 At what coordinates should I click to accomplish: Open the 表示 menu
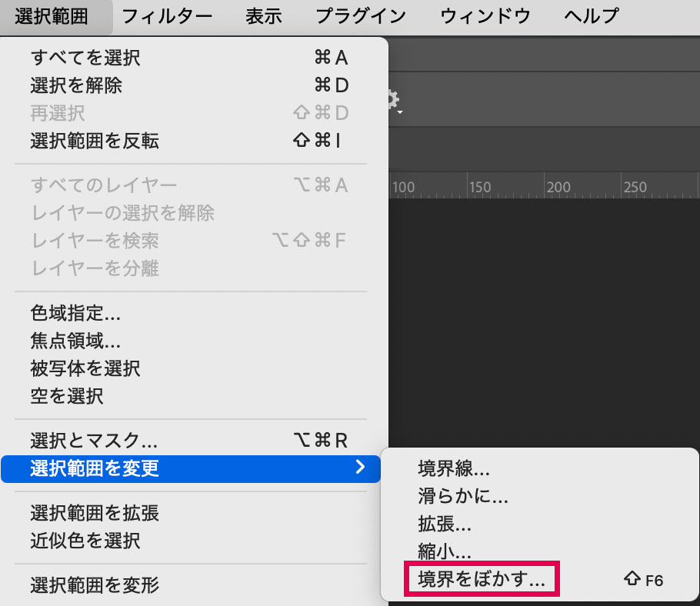pos(264,17)
